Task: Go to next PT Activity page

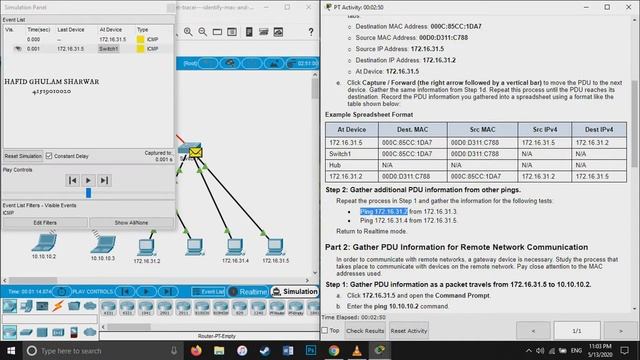Action: (x=620, y=331)
